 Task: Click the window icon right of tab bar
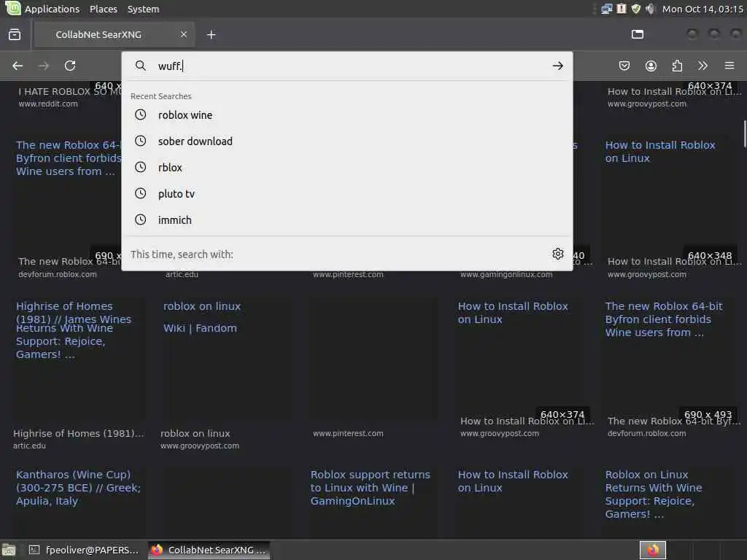pos(638,34)
